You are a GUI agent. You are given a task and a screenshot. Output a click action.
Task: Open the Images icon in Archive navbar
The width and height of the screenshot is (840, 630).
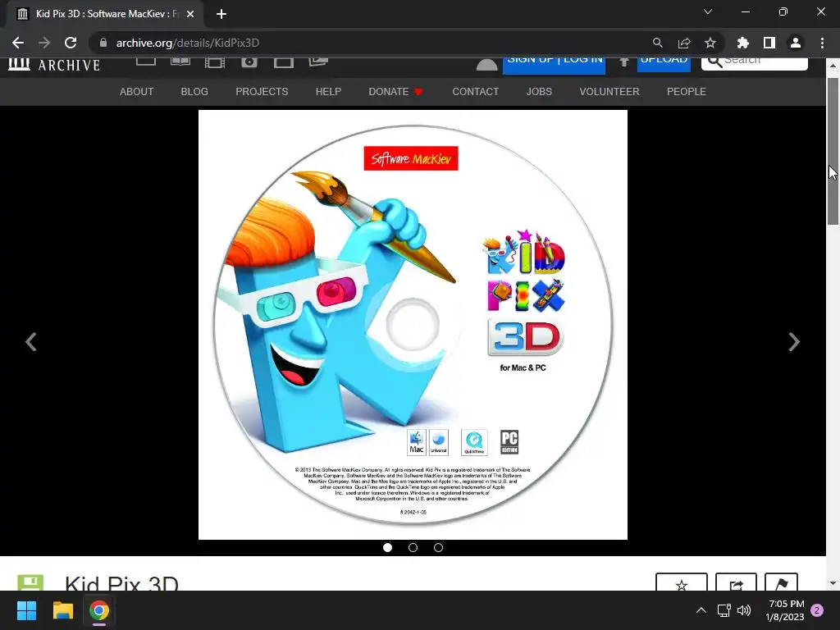point(318,62)
